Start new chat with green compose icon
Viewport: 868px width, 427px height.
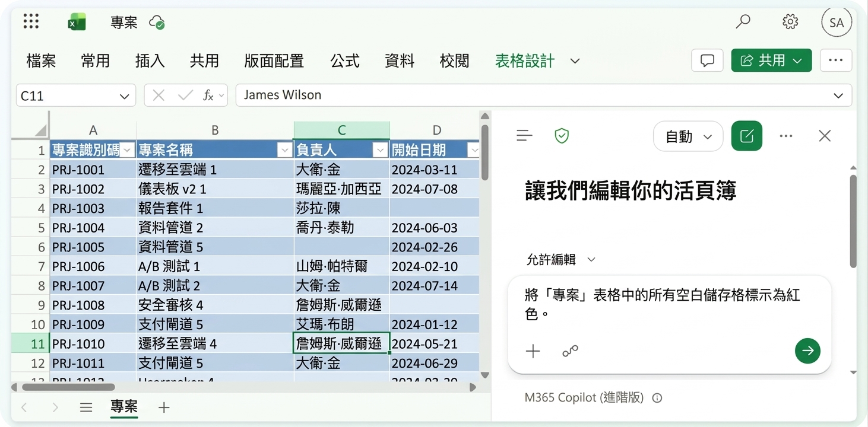(747, 136)
